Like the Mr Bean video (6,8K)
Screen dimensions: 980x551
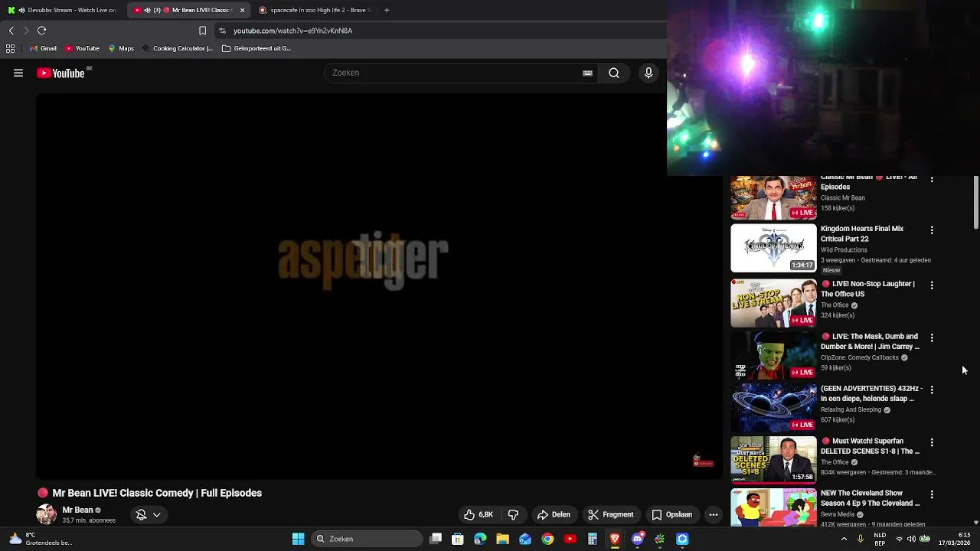click(x=479, y=514)
